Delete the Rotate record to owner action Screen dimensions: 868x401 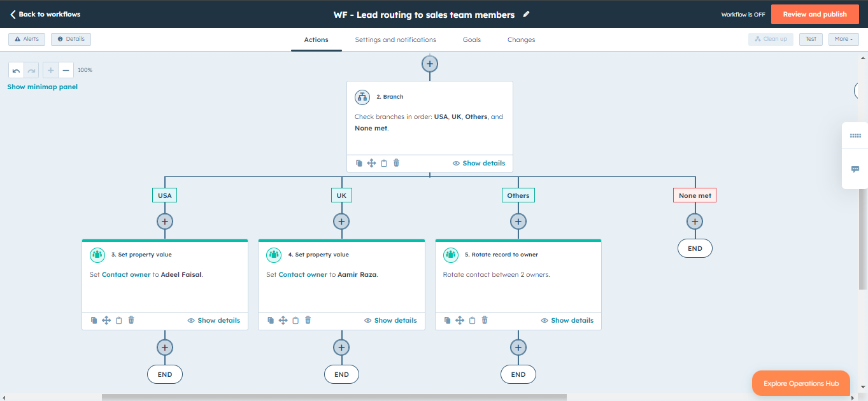coord(484,320)
